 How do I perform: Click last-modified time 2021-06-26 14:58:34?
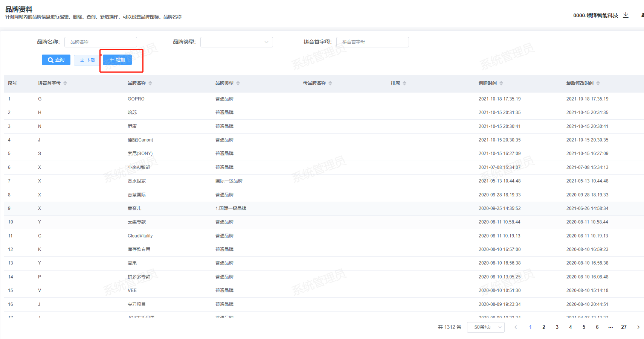click(x=588, y=208)
